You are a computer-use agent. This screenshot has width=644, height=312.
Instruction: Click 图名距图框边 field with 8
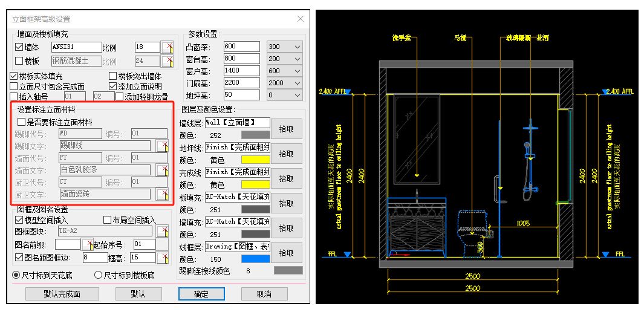[96, 258]
